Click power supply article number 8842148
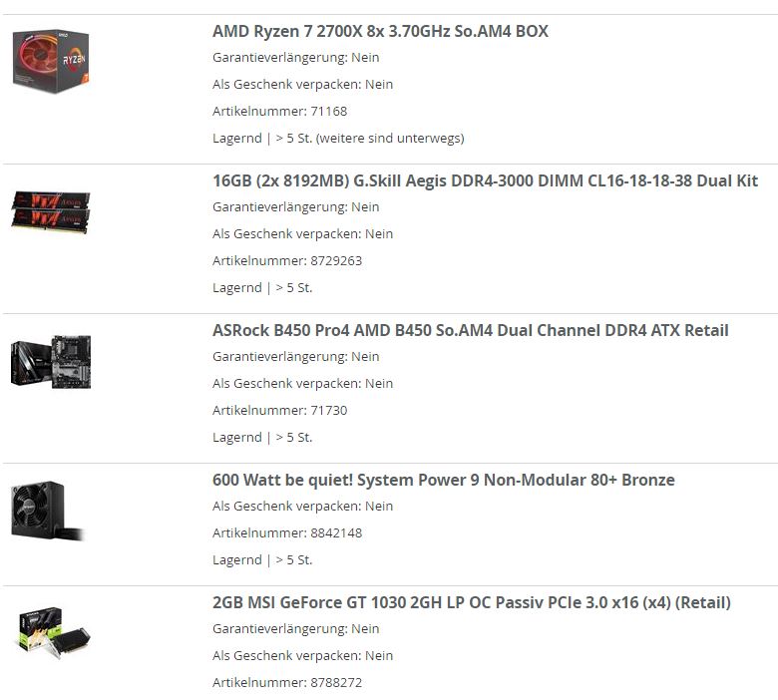The image size is (778, 700). tap(287, 532)
